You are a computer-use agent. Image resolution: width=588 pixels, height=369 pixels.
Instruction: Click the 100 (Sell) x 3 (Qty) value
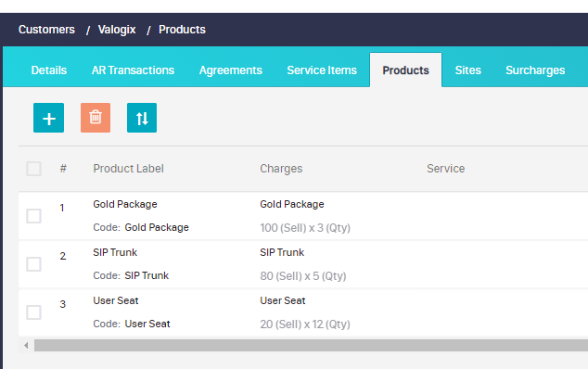point(305,228)
